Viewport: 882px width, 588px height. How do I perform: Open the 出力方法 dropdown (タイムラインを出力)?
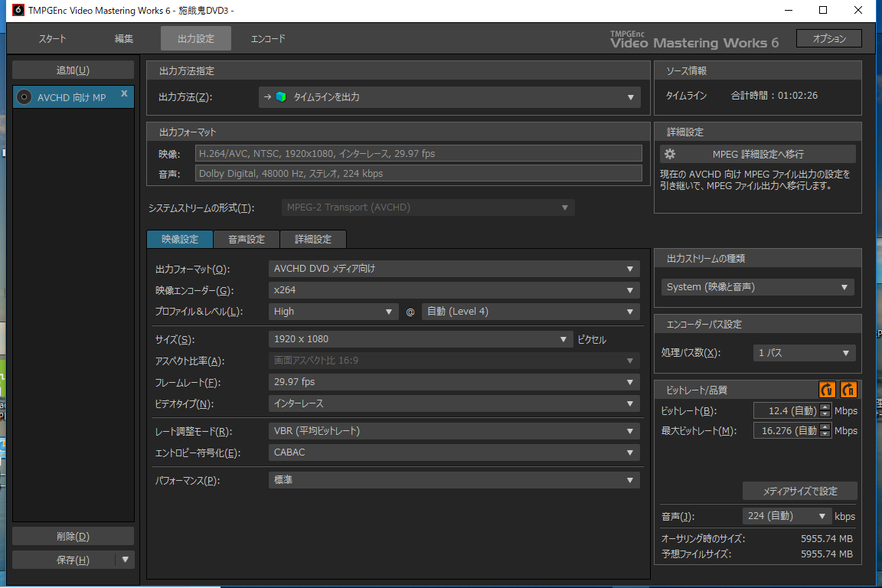click(x=449, y=96)
